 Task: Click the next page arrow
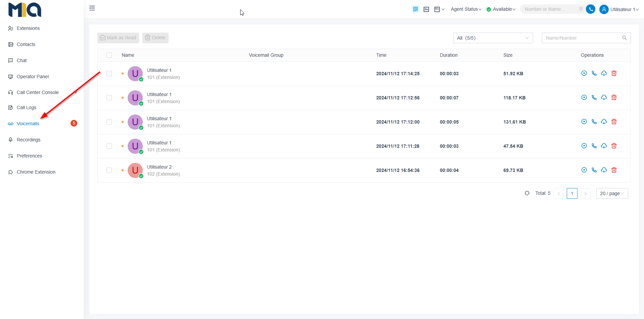[586, 193]
